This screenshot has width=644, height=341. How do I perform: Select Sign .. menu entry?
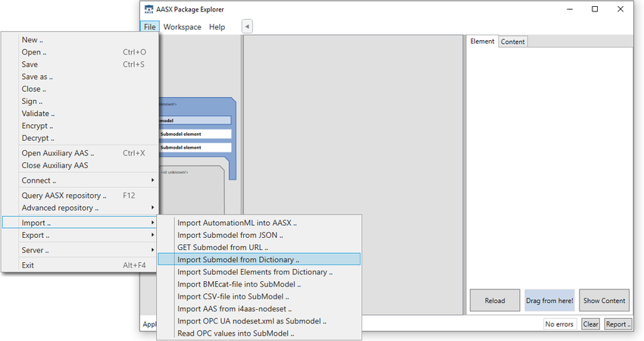[80, 102]
